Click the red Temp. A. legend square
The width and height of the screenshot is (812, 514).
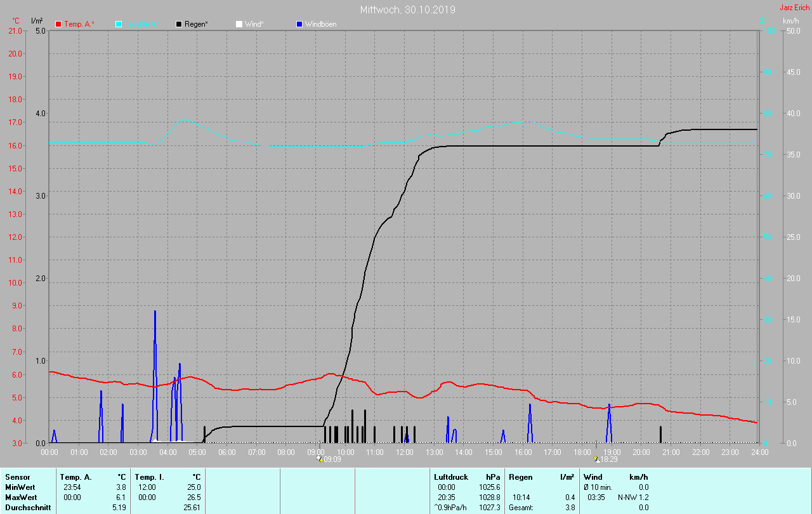tap(58, 24)
